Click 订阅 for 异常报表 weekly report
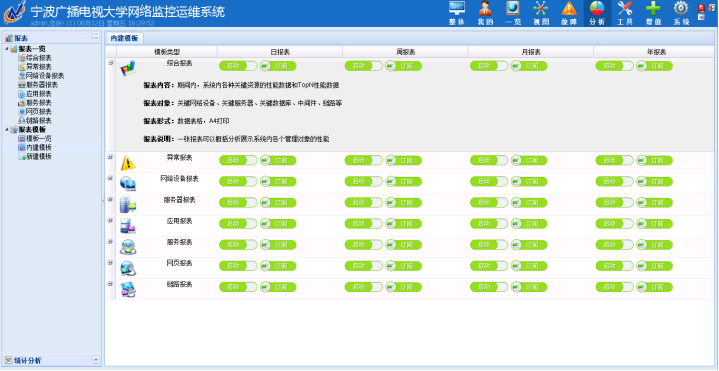The height and width of the screenshot is (371, 719). [x=404, y=161]
